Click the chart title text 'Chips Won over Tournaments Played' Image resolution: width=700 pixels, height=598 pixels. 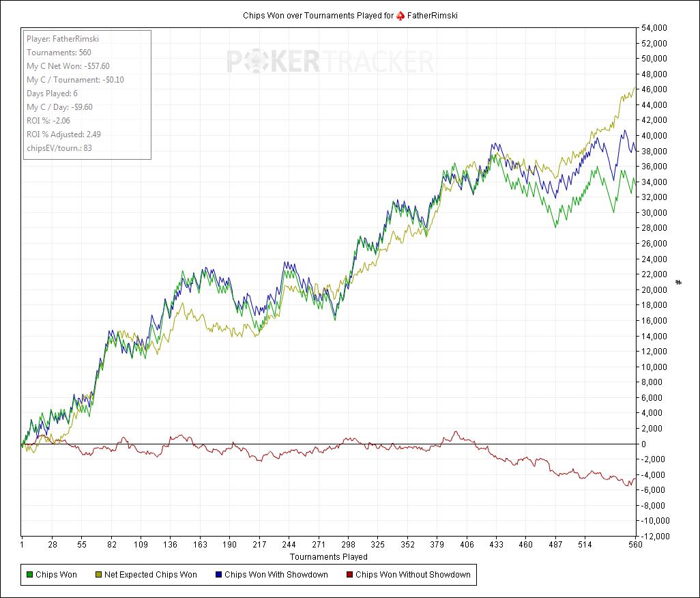[317, 15]
